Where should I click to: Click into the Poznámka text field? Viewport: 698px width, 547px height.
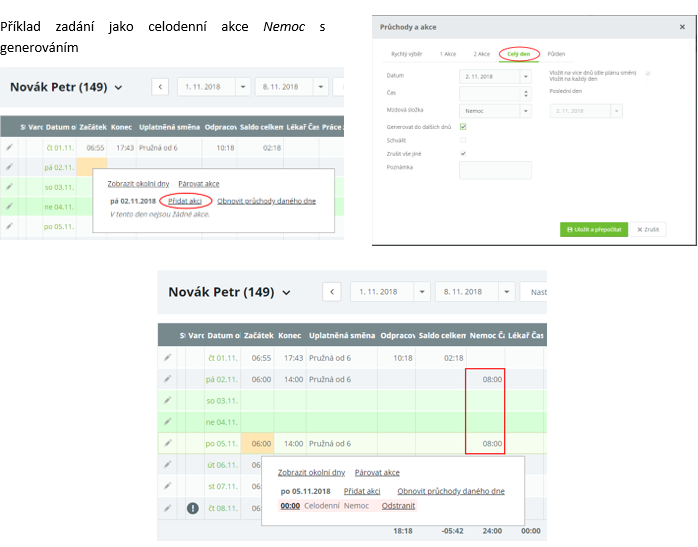(495, 171)
